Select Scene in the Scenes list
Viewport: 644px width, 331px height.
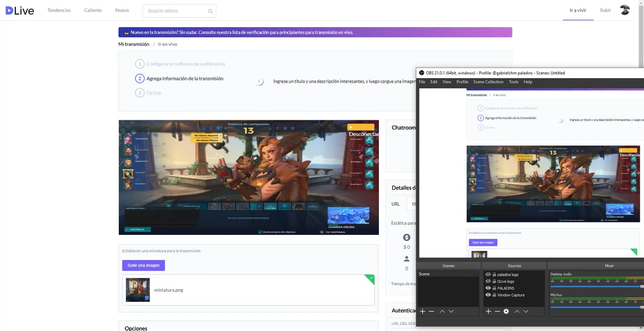pos(448,274)
